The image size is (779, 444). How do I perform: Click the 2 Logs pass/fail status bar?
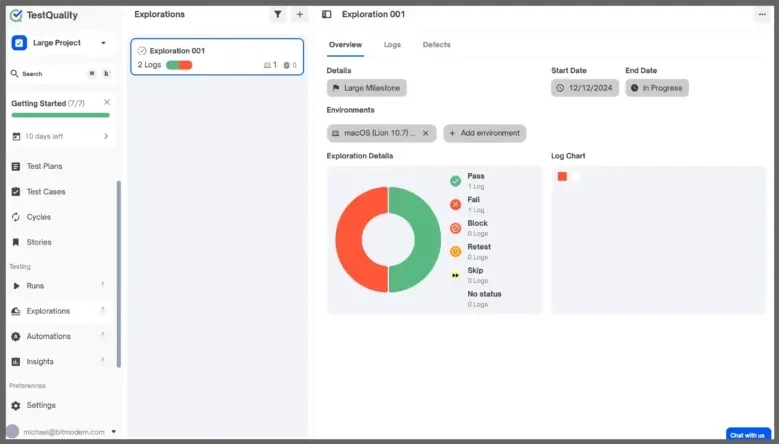[x=179, y=65]
